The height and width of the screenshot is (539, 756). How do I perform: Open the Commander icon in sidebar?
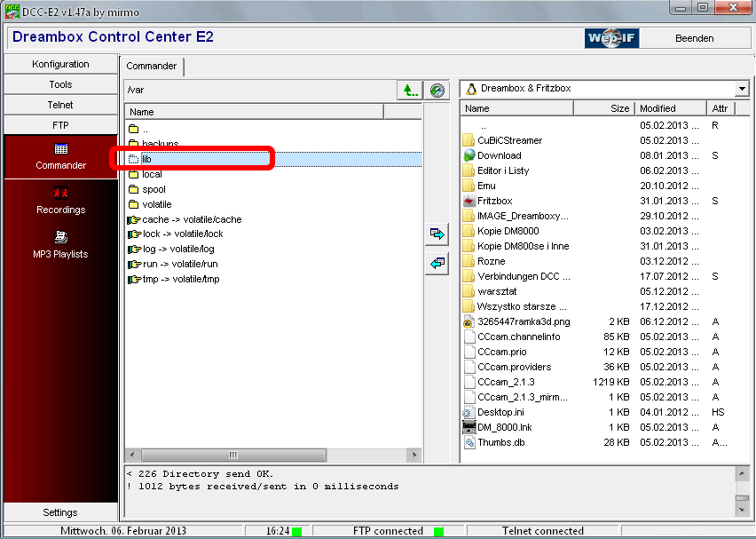61,149
